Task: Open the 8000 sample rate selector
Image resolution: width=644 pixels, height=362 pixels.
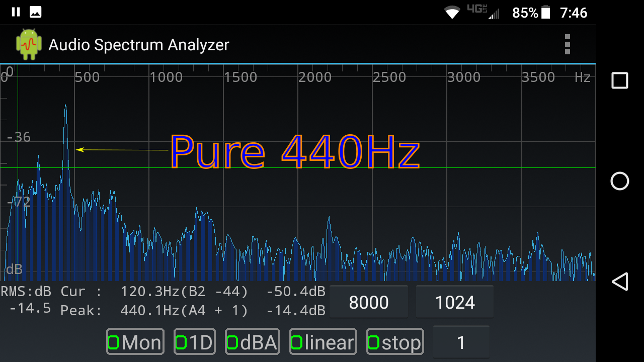Action: coord(369,302)
